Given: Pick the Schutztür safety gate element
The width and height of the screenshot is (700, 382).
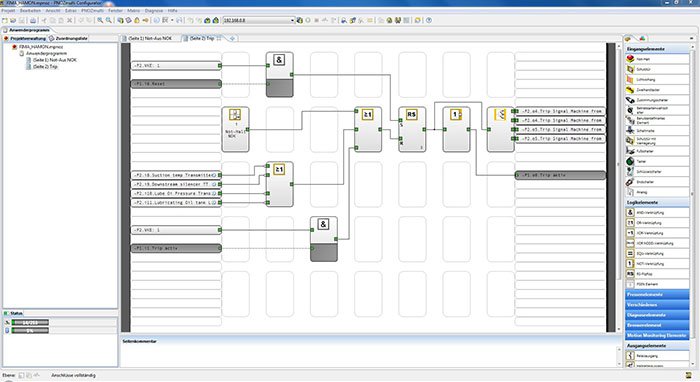Looking at the screenshot, I should click(x=657, y=69).
